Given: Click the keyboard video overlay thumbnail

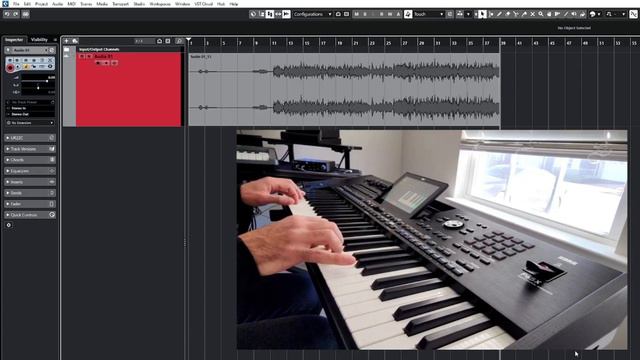Looking at the screenshot, I should (432, 240).
